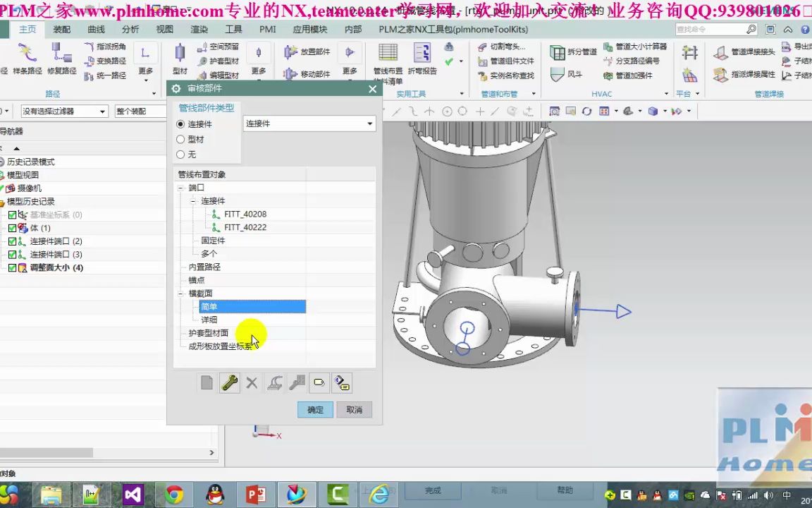This screenshot has height=508, width=812.
Task: Open Chrome from the taskbar
Action: point(175,495)
